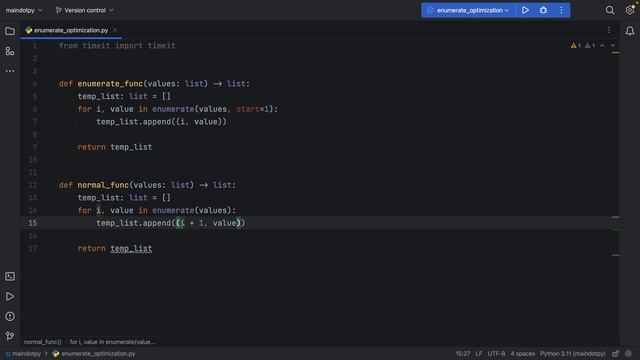Click maindotpy in the navigation bar

click(23, 353)
